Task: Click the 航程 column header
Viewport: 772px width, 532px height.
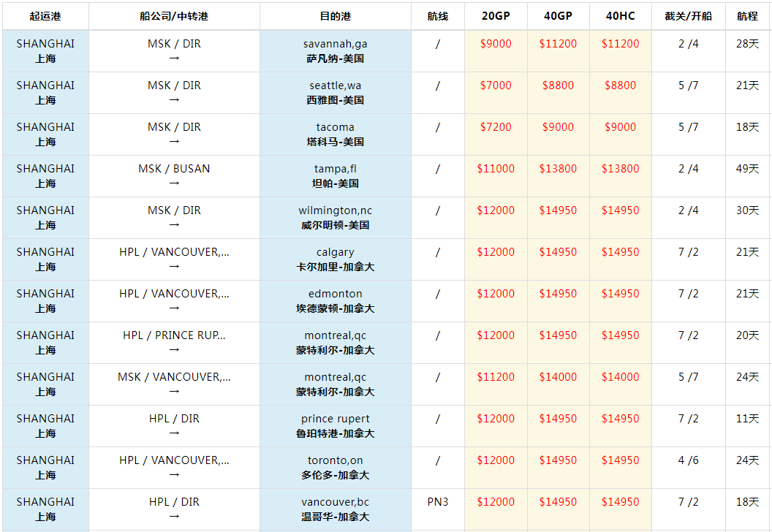Action: point(747,16)
